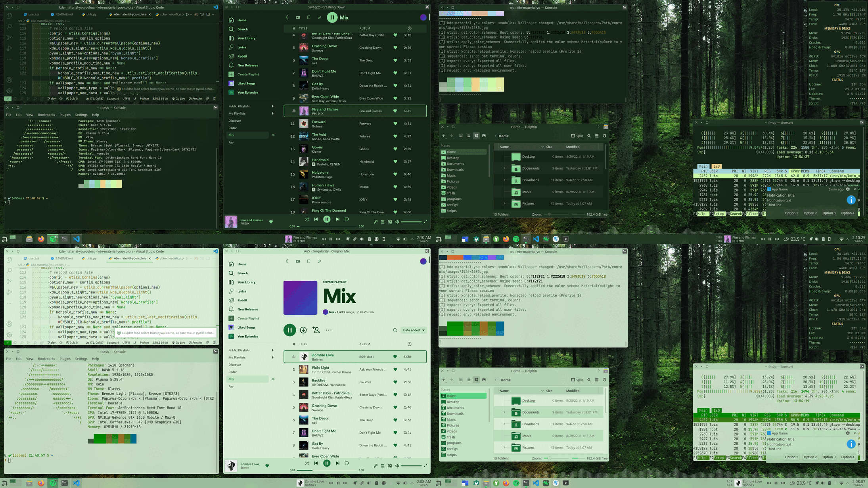Click the download icon under the Mix playlist header

point(303,330)
